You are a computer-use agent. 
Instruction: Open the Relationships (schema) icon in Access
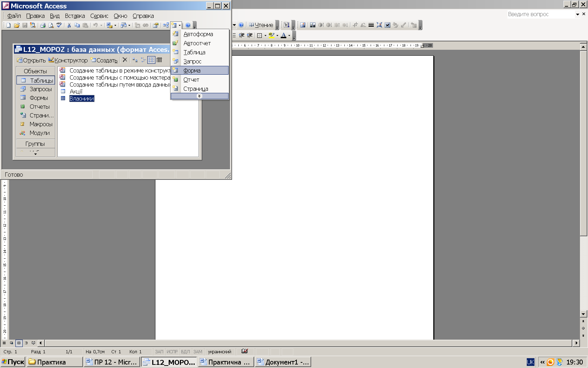point(166,25)
